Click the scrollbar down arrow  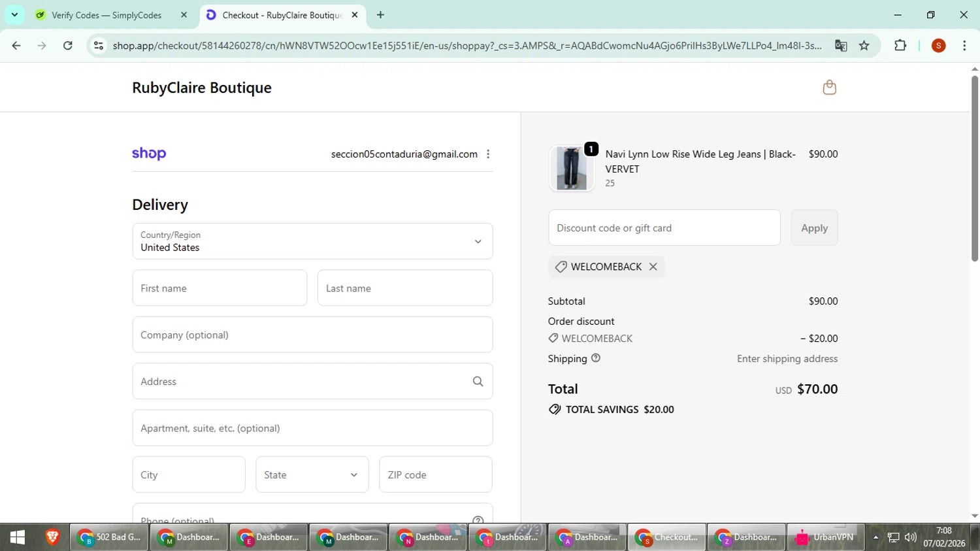point(974,516)
